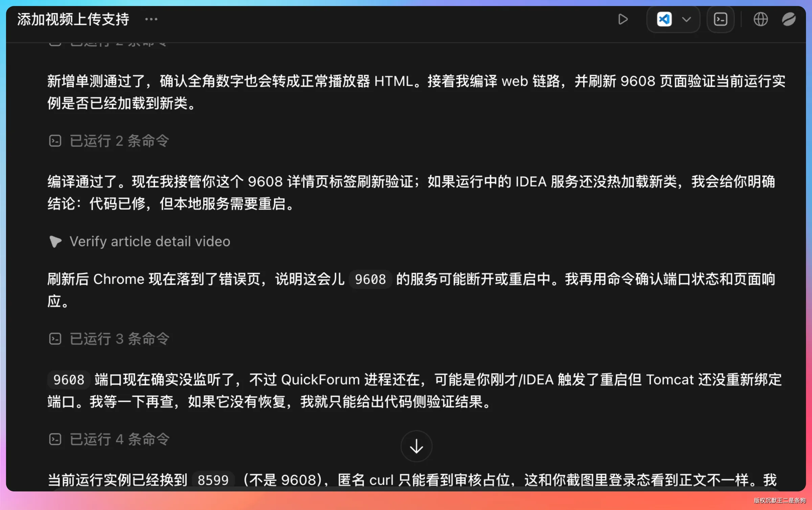
Task: Expand the editor chooser dropdown chevron
Action: tap(686, 19)
